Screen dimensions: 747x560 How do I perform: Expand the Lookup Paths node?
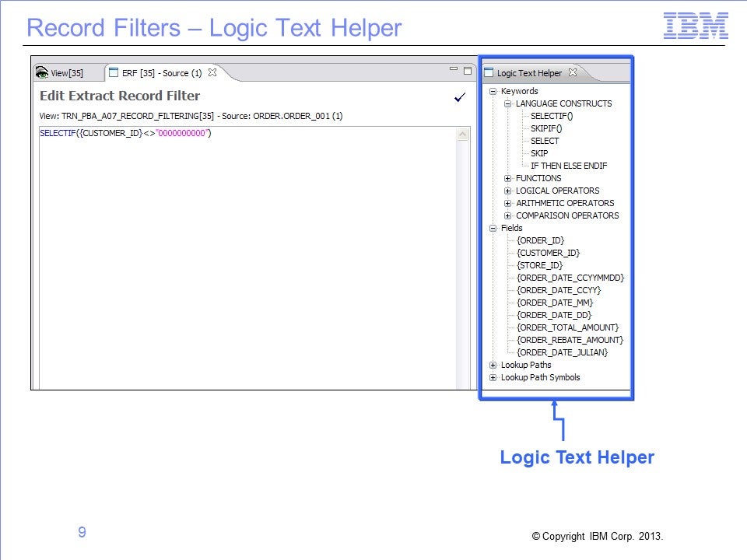pyautogui.click(x=493, y=365)
